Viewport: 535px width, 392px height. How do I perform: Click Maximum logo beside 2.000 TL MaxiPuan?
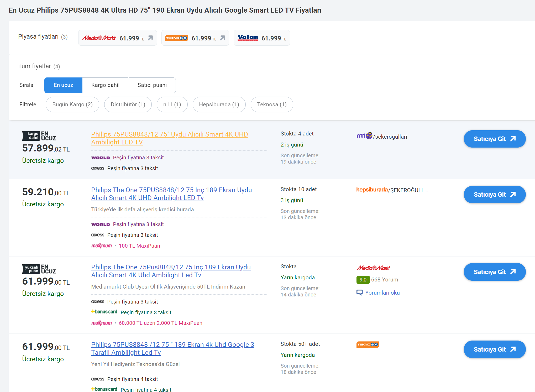[102, 323]
